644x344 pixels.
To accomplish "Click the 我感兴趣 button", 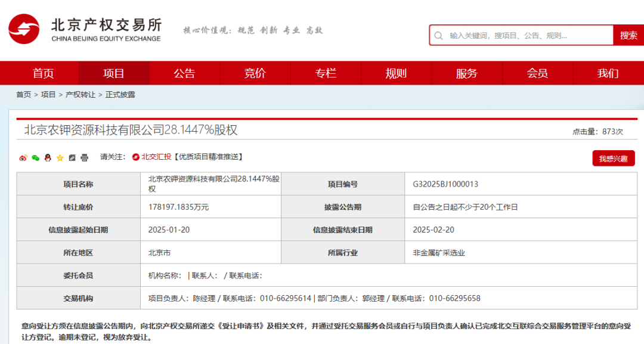I will click(x=613, y=159).
